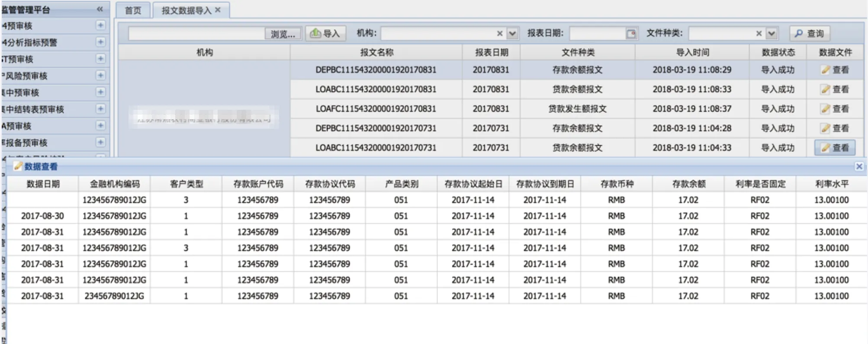
Task: Collapse the left sidebar with double-arrow icon
Action: click(100, 9)
